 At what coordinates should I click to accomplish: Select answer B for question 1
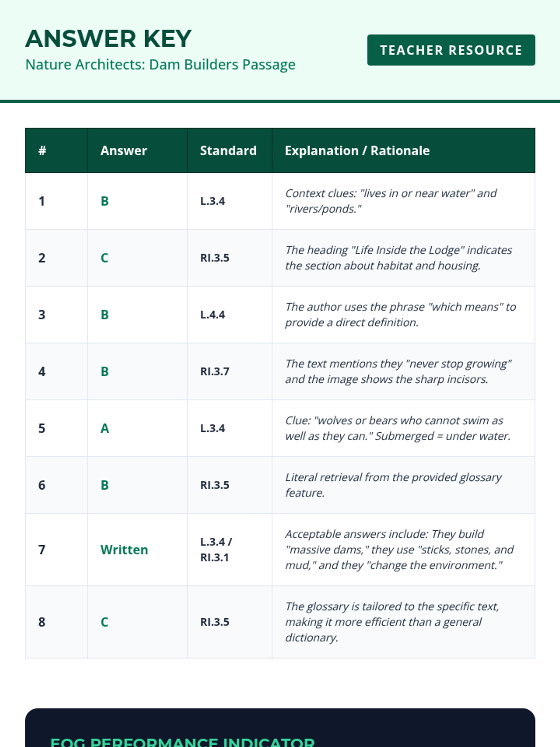(105, 201)
